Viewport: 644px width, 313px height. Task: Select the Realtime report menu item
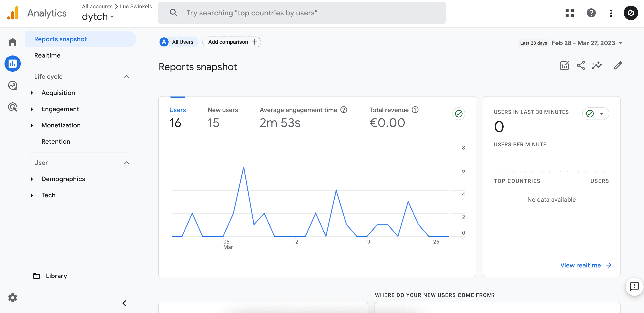tap(47, 55)
